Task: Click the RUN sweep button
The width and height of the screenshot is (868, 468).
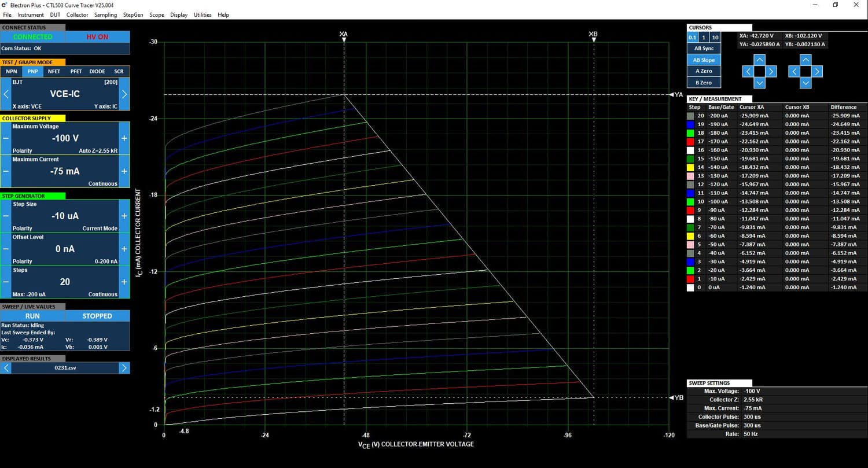Action: pos(32,316)
